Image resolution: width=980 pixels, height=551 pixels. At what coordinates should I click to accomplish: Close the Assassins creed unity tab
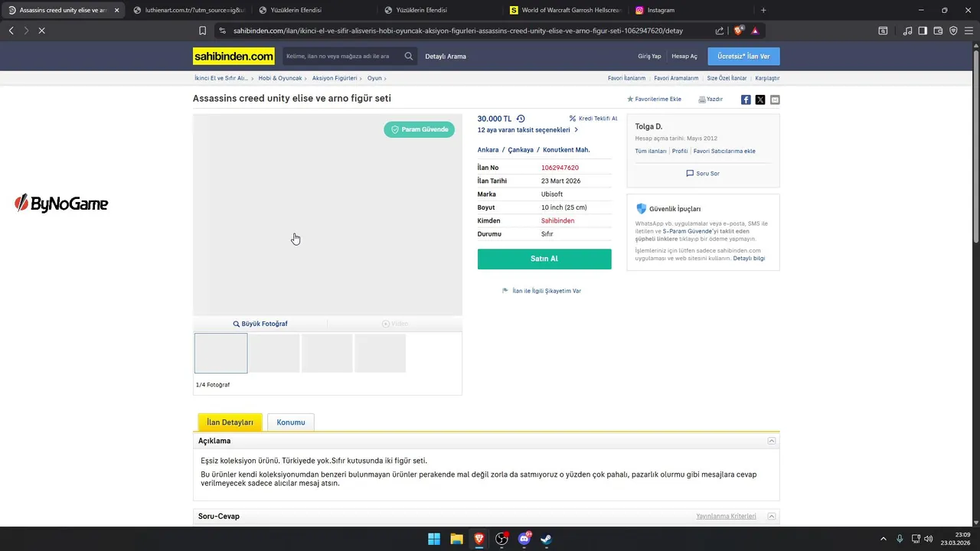[x=116, y=10]
